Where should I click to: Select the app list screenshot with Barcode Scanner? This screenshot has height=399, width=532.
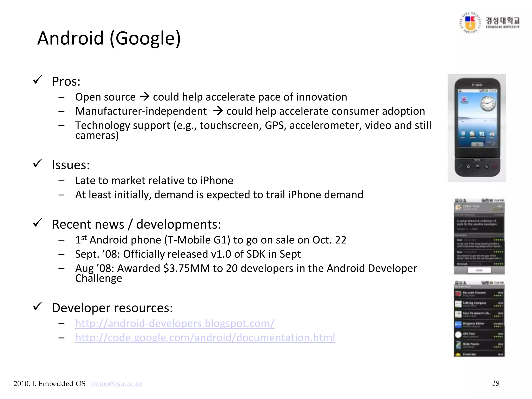pyautogui.click(x=479, y=319)
